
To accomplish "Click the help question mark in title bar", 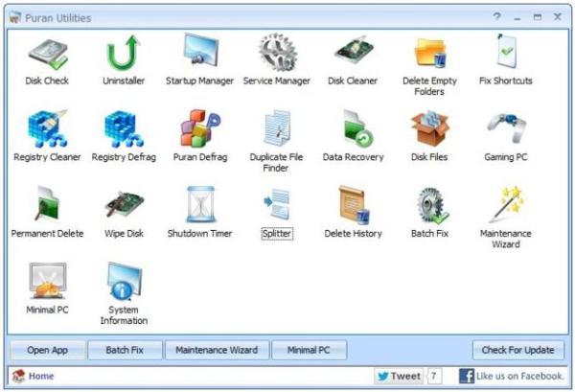I will [x=496, y=16].
